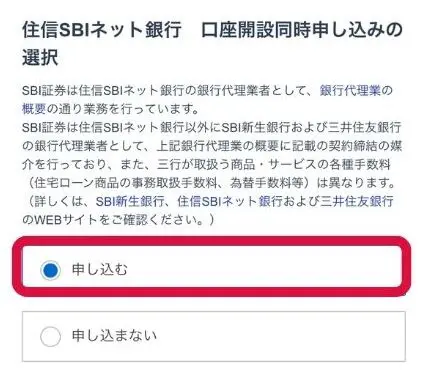Select the 申し込む radio button
The height and width of the screenshot is (371, 421).
tap(50, 270)
